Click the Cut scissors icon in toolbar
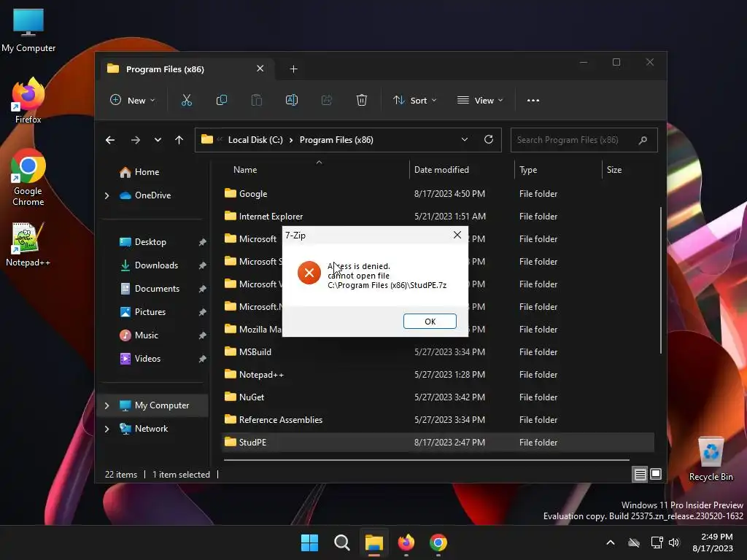The height and width of the screenshot is (560, 747). tap(186, 101)
